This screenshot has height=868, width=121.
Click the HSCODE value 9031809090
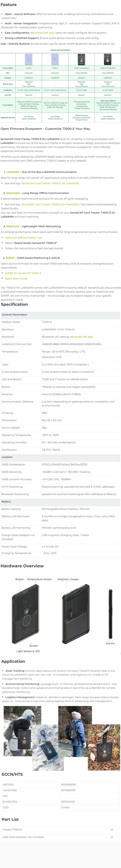69,784
